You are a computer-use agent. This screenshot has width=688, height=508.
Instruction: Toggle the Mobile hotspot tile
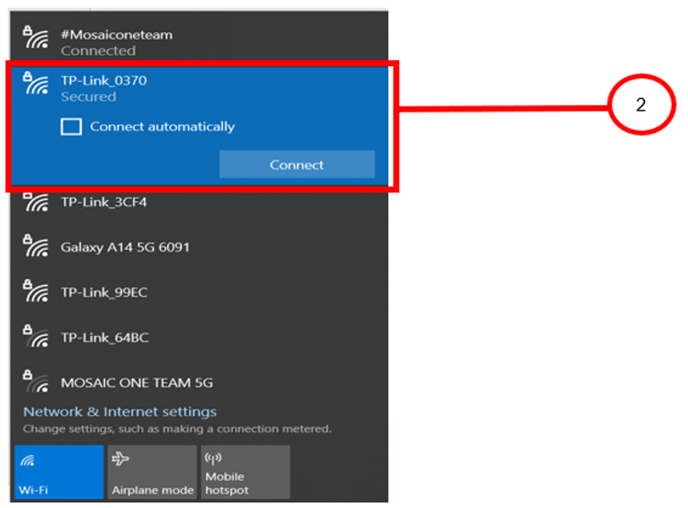tap(245, 472)
